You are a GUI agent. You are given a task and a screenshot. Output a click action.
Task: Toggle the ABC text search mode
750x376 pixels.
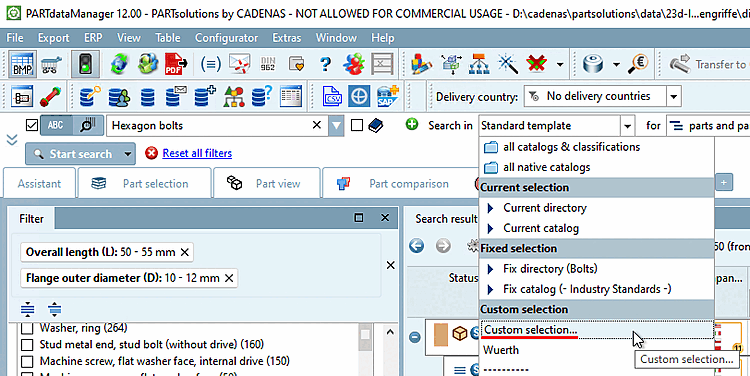click(55, 125)
